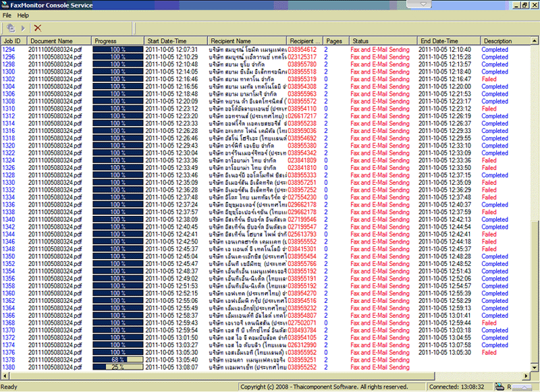Image resolution: width=540 pixels, height=392 pixels.
Task: Sort by Recipient Name column header
Action: (247, 41)
